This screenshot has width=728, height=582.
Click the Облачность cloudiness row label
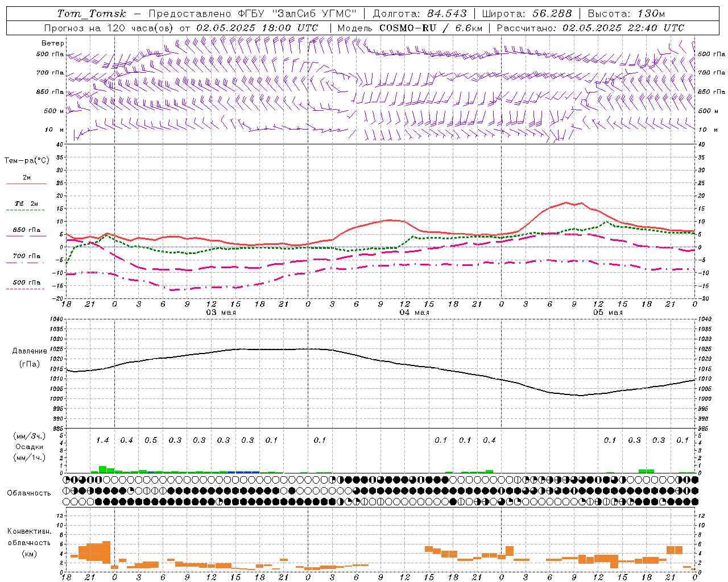[x=29, y=493]
